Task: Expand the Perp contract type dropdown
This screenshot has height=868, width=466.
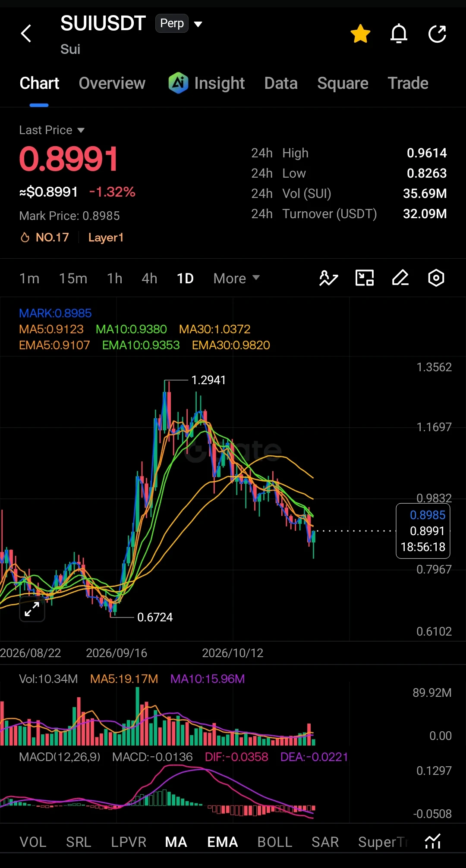Action: (x=179, y=24)
